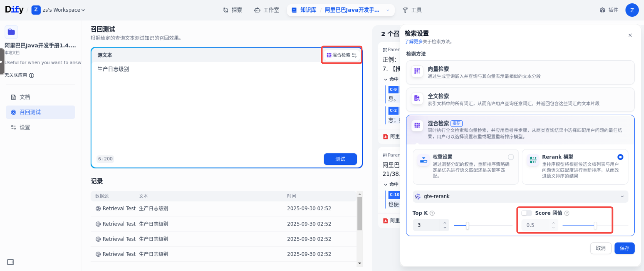Viewport: 644px width, 271px height.
Task: Click the last visible Retrieval Test record
Action: pyautogui.click(x=224, y=254)
